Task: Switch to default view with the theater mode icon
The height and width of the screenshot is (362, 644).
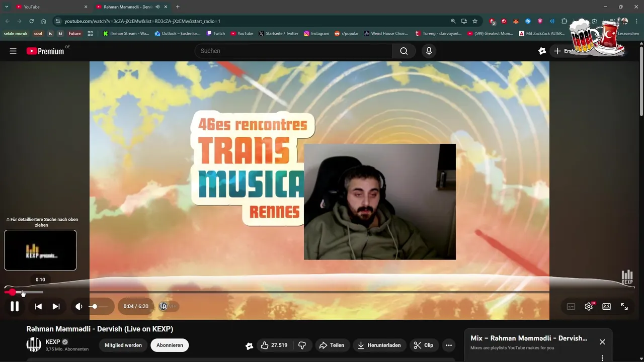Action: (x=606, y=306)
